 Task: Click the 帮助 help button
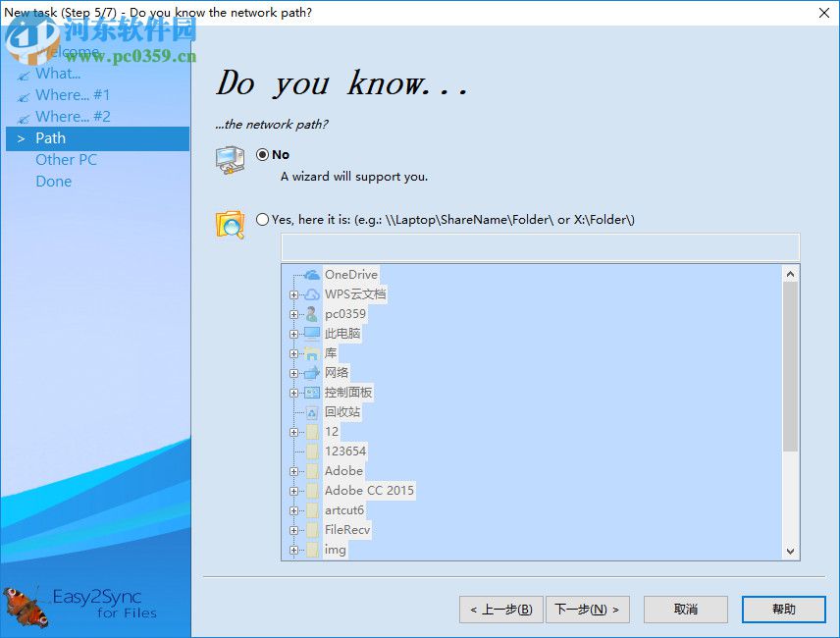coord(783,609)
